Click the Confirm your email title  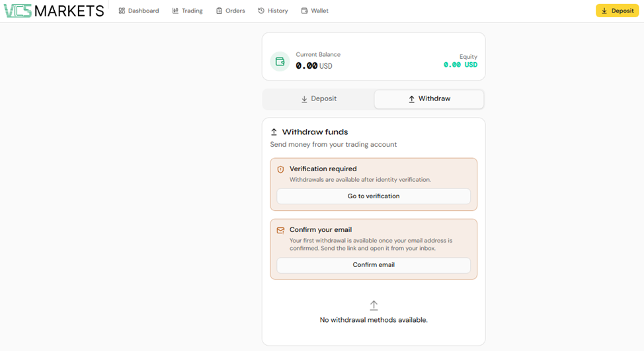tap(321, 230)
